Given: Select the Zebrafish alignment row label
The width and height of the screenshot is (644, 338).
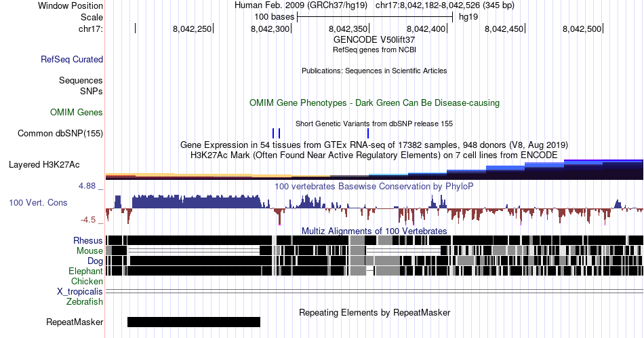Looking at the screenshot, I should click(85, 301).
